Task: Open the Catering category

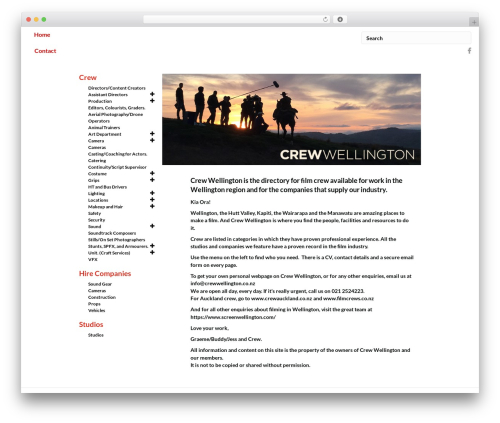Action: pyautogui.click(x=97, y=161)
